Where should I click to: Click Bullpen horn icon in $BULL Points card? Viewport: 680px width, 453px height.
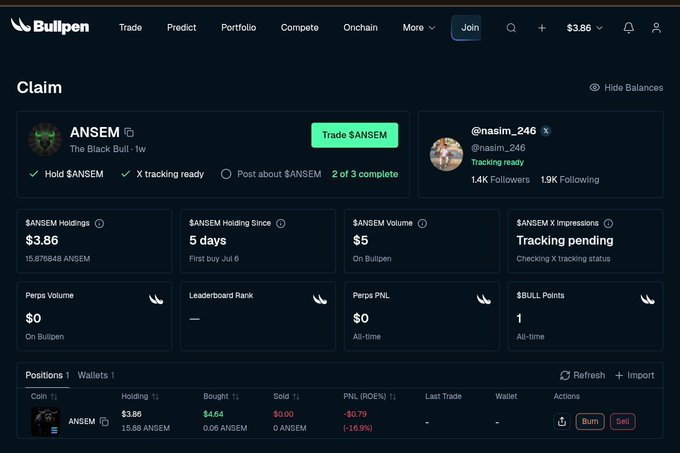[x=647, y=299]
